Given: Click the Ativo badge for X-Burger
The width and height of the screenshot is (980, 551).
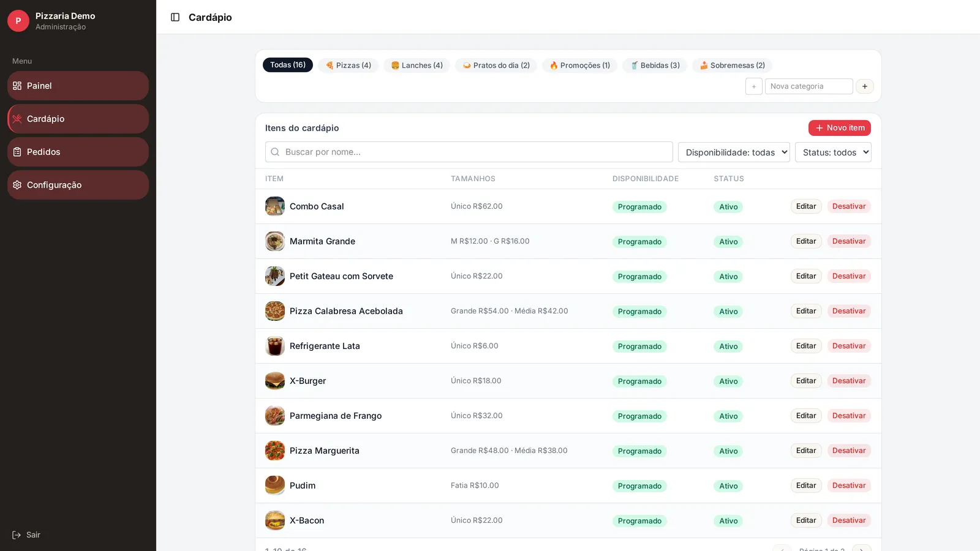Looking at the screenshot, I should point(728,381).
